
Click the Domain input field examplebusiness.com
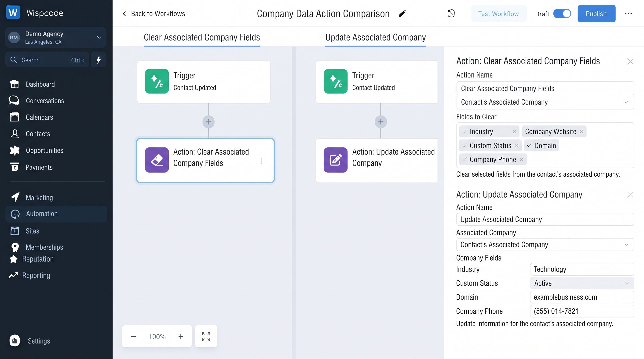pos(582,297)
